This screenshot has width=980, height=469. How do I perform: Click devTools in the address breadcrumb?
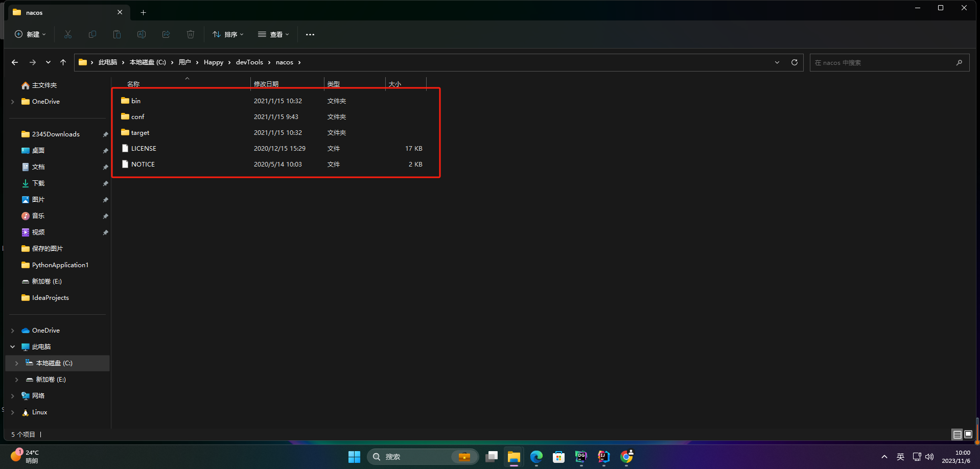pyautogui.click(x=249, y=62)
